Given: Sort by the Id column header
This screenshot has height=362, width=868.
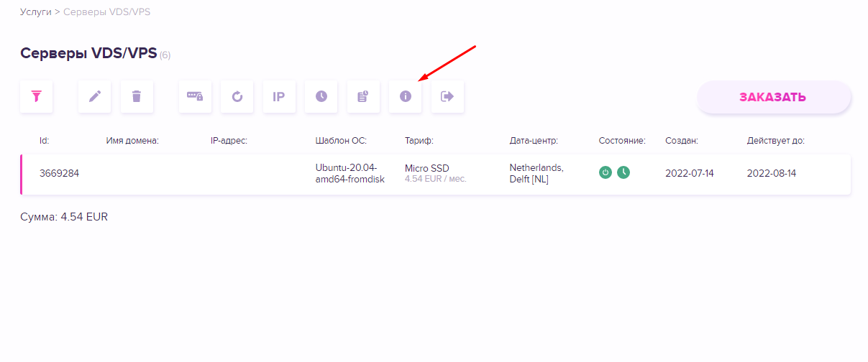Looking at the screenshot, I should coord(44,141).
